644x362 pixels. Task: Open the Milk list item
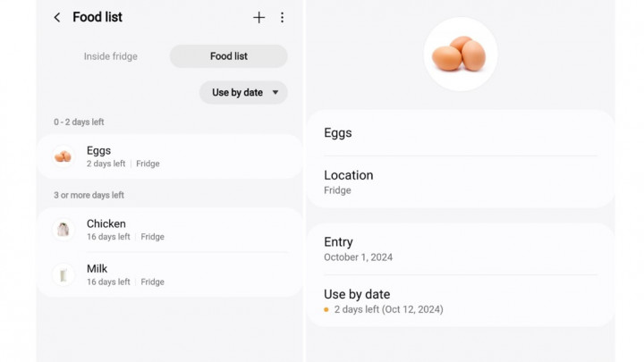click(x=170, y=274)
